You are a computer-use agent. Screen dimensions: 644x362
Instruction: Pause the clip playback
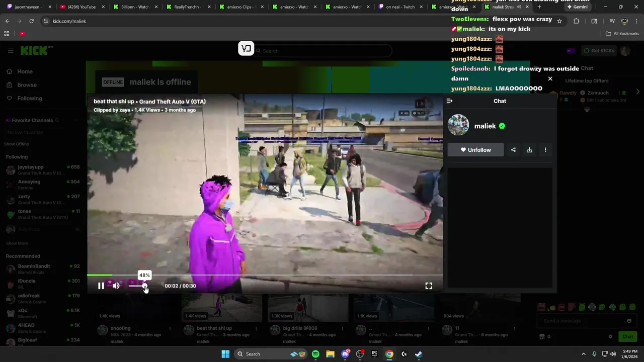click(101, 286)
